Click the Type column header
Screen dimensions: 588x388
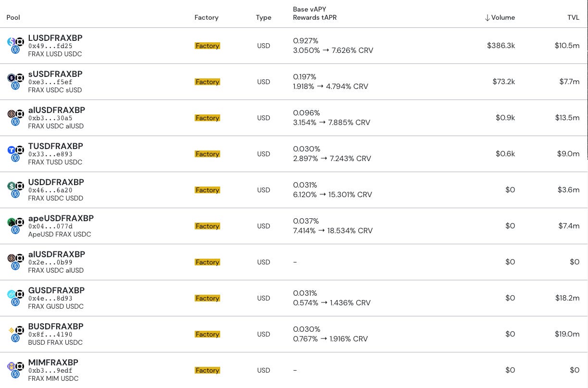point(263,17)
